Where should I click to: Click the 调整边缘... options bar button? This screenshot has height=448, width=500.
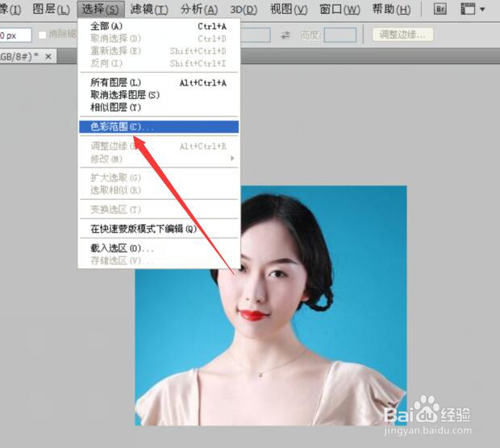click(402, 35)
